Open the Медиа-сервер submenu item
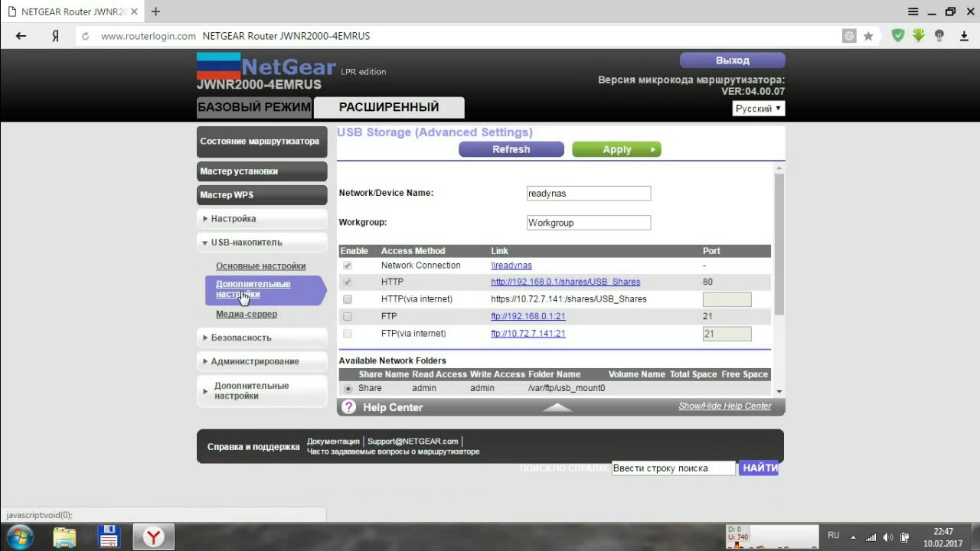Screen dimensions: 980x551 click(247, 315)
